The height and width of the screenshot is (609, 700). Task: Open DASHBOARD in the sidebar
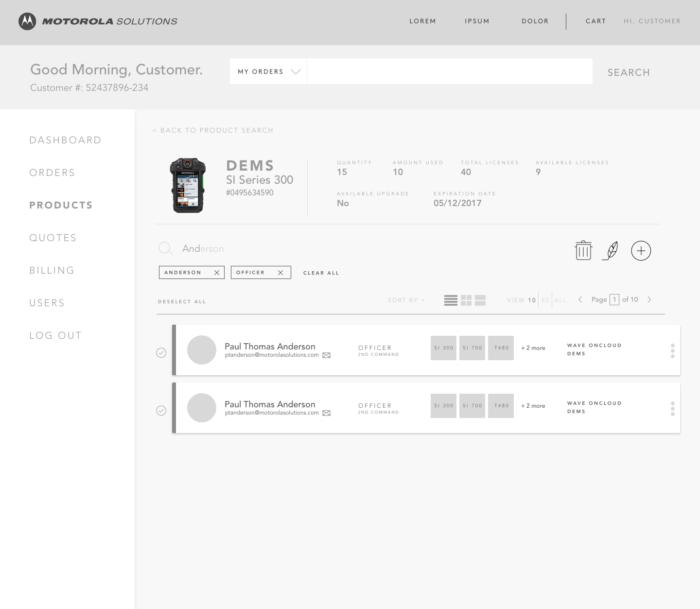pos(65,140)
